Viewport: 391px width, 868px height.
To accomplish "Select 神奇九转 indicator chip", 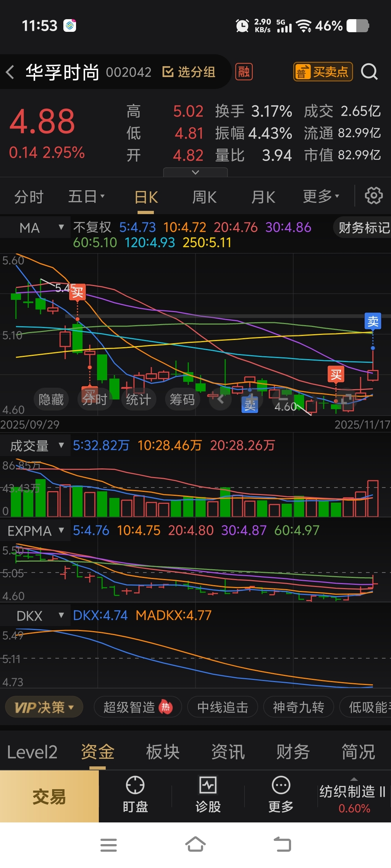I will (x=298, y=707).
